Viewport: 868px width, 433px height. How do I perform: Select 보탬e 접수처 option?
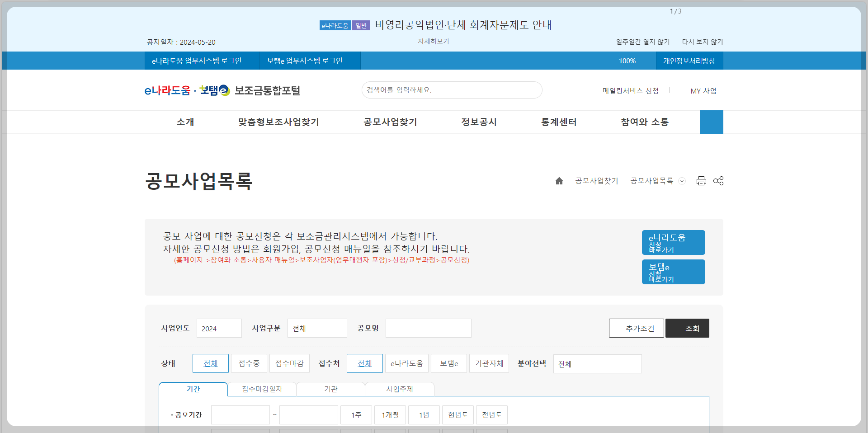pos(449,363)
